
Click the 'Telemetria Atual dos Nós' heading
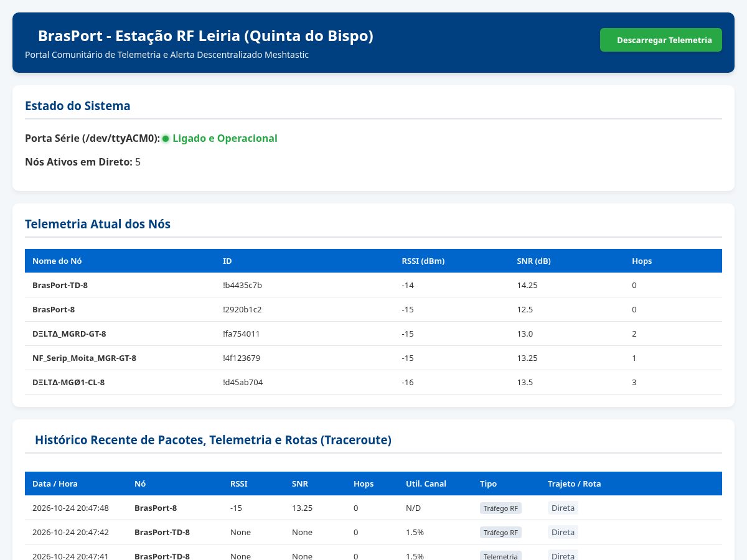tap(98, 224)
